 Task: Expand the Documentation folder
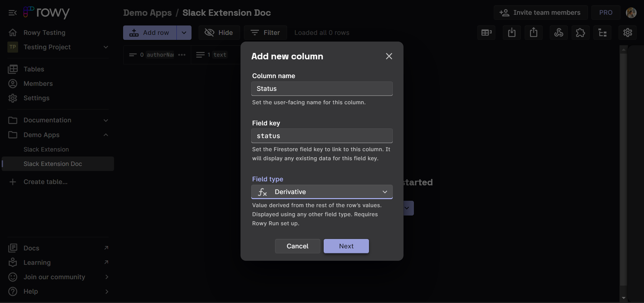[x=106, y=120]
